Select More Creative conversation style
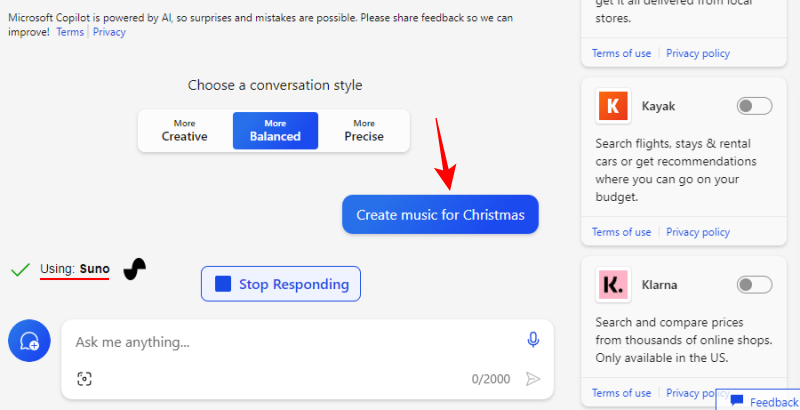The image size is (800, 410). click(184, 130)
